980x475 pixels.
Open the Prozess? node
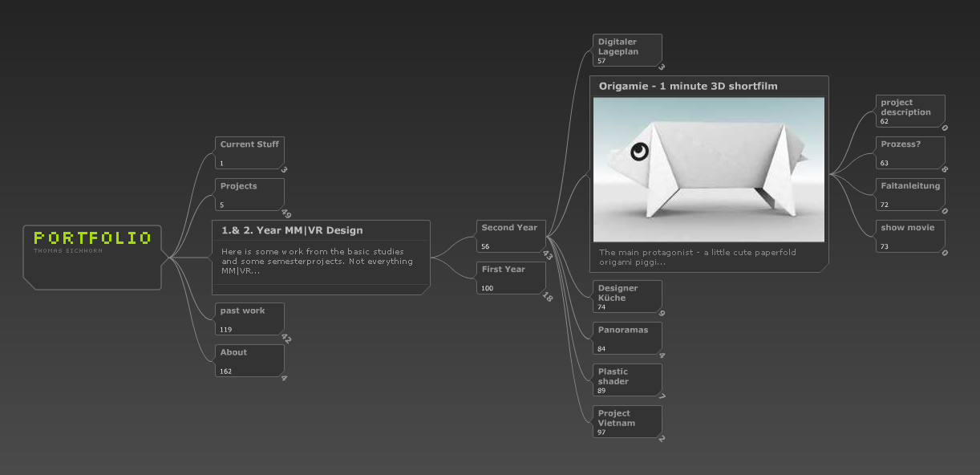coord(910,153)
